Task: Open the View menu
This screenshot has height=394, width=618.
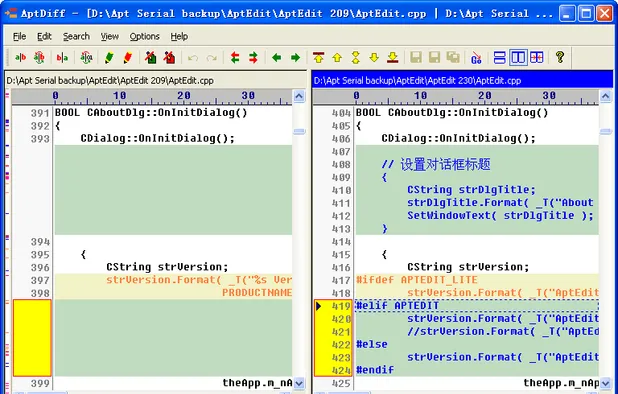Action: [x=109, y=37]
